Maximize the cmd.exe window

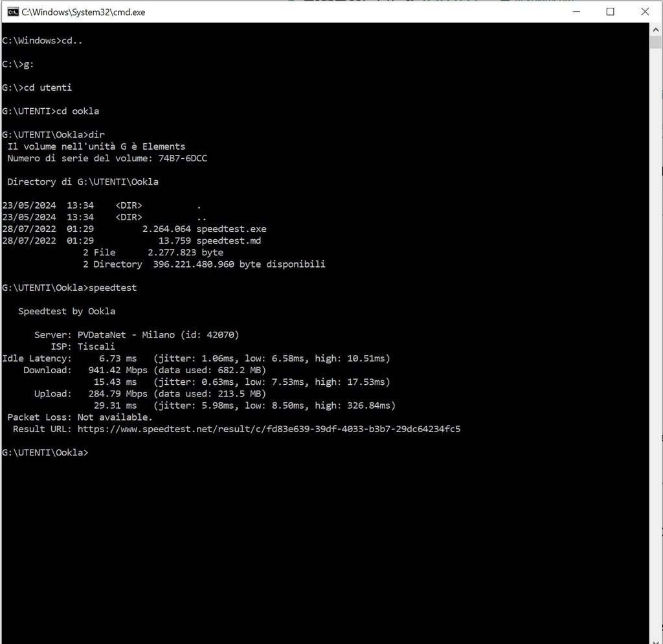610,12
